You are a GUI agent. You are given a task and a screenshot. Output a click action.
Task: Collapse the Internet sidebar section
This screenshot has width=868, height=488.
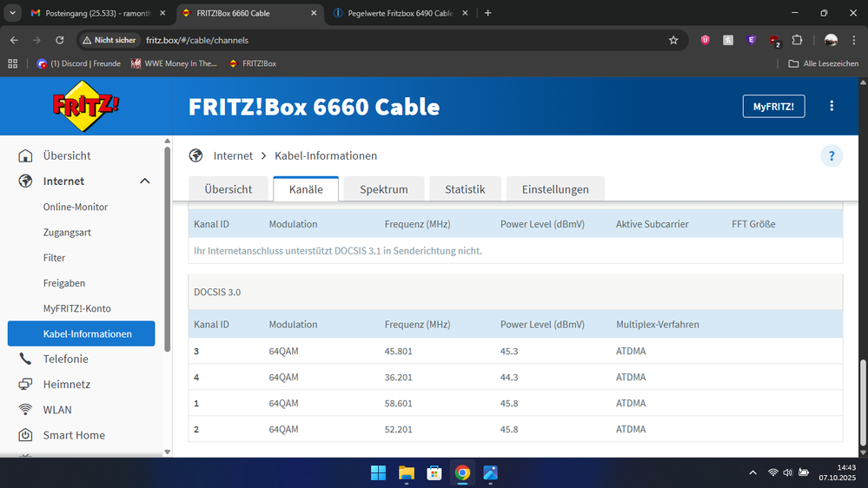click(145, 181)
